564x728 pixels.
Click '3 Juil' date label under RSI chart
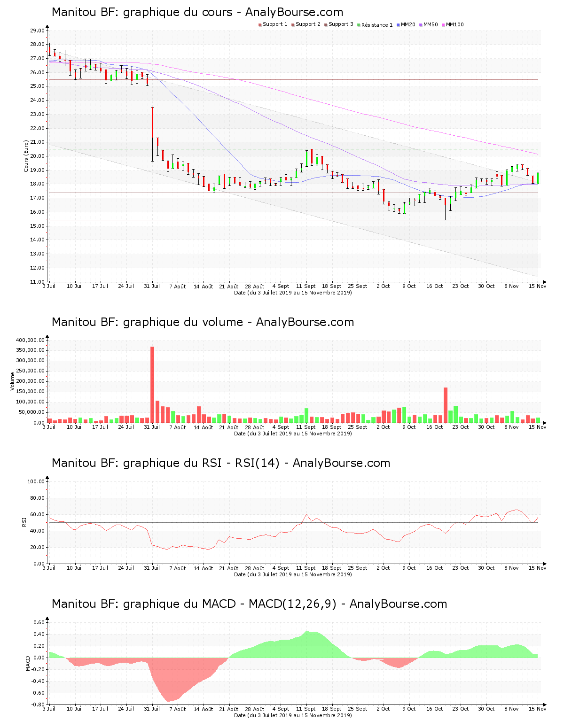point(49,568)
